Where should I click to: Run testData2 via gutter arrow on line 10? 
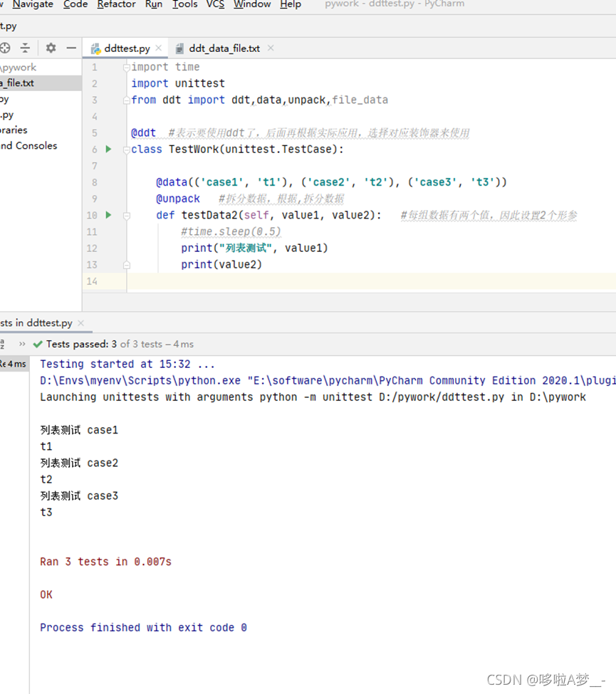coord(108,215)
